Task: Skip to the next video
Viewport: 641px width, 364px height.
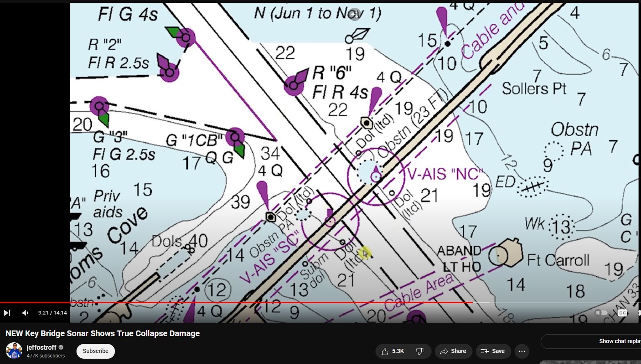Action: 7,313
